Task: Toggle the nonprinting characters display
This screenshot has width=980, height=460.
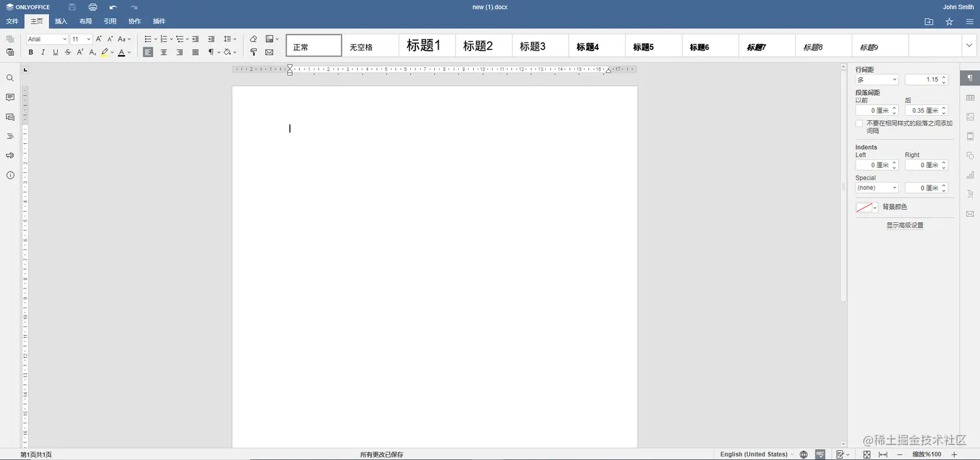Action: click(x=212, y=52)
